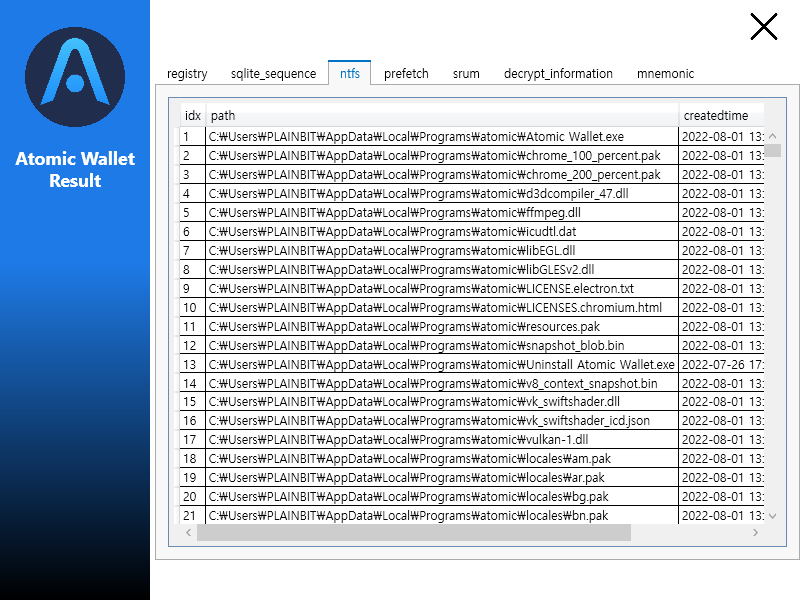Click idx cell number 21
Screen dimensions: 800x600
(192, 515)
